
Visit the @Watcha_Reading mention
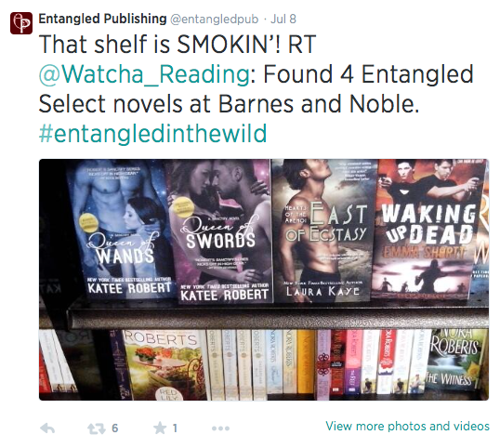tap(144, 74)
